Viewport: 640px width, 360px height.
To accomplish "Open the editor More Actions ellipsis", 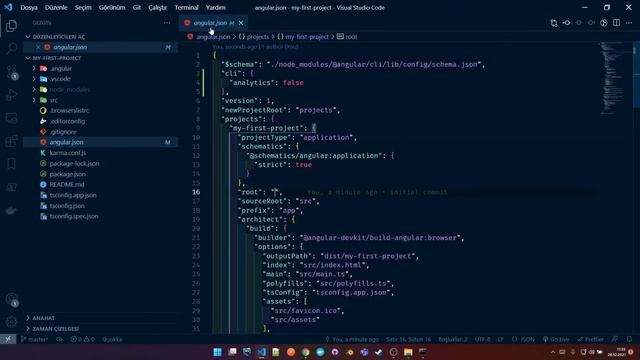I will (x=629, y=23).
